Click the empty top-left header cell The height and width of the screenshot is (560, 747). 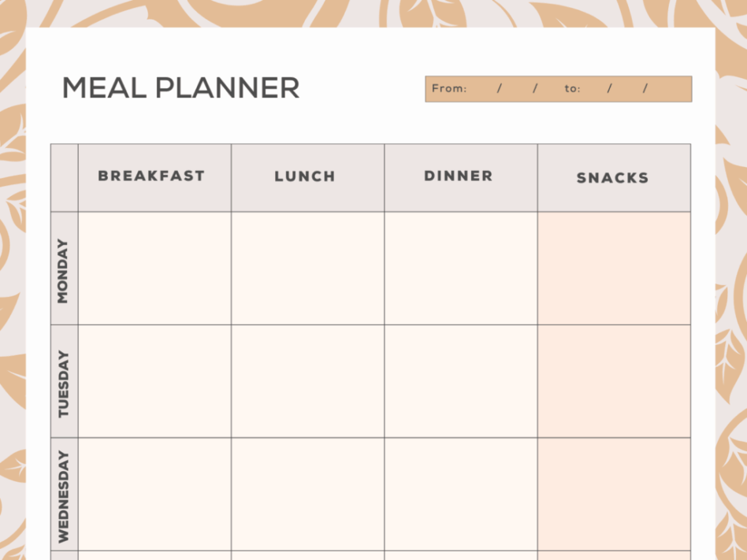65,178
